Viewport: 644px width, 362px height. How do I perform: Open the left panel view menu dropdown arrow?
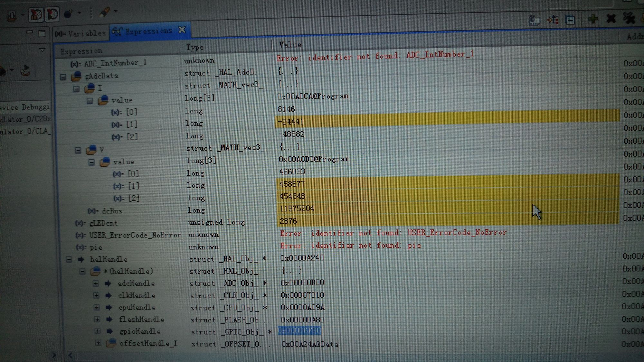point(42,50)
